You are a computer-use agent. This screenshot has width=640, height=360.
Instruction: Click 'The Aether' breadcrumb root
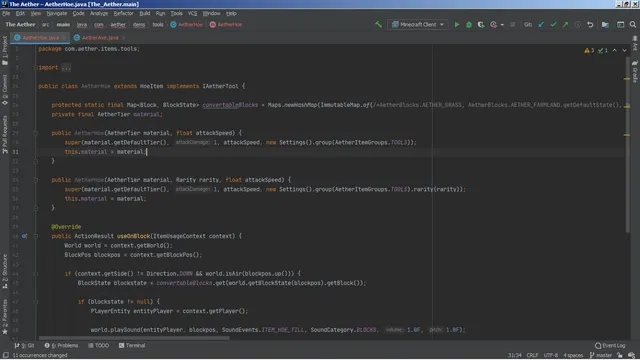click(x=20, y=24)
